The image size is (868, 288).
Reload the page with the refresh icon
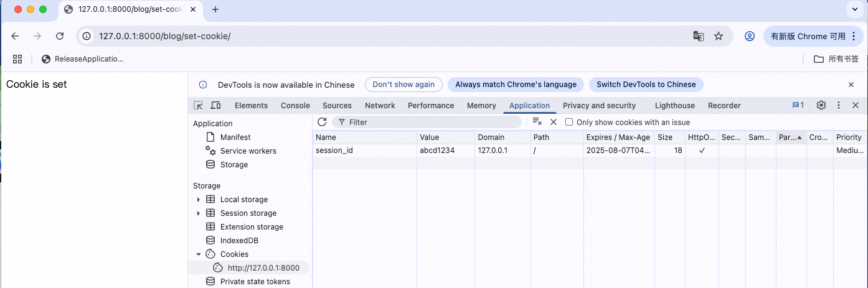coord(60,36)
